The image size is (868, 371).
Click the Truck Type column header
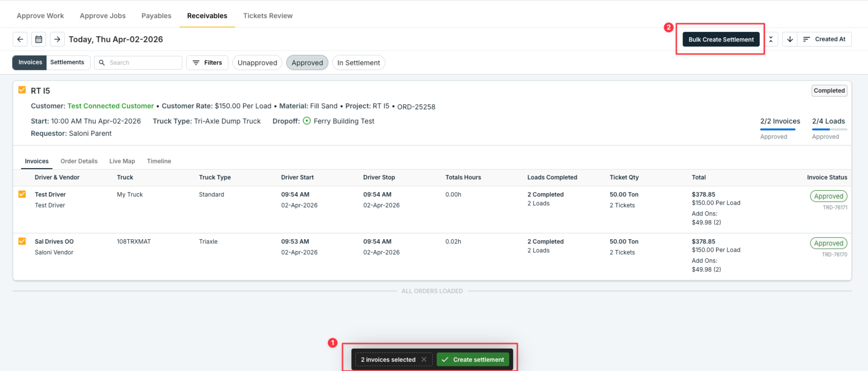[x=215, y=177]
